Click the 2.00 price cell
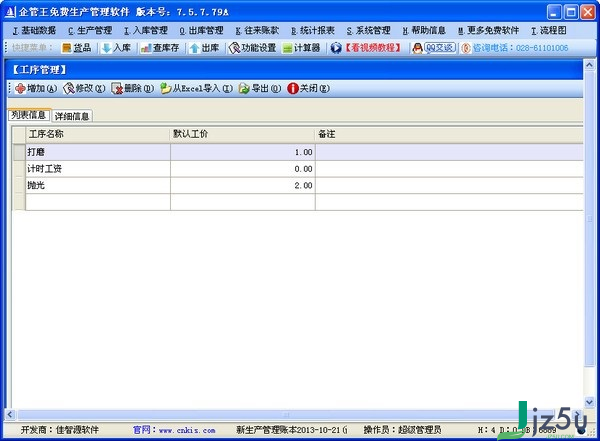This screenshot has width=600, height=441. click(x=243, y=185)
